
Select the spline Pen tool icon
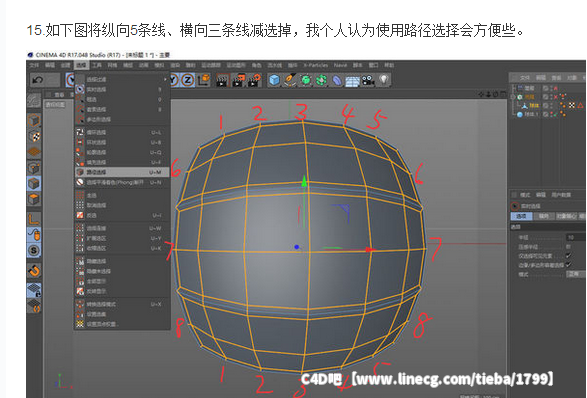290,80
